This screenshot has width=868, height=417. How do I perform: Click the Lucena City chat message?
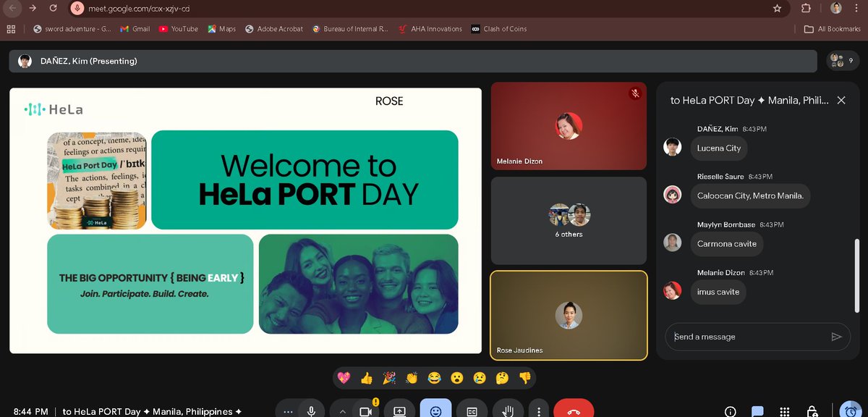[x=719, y=148]
